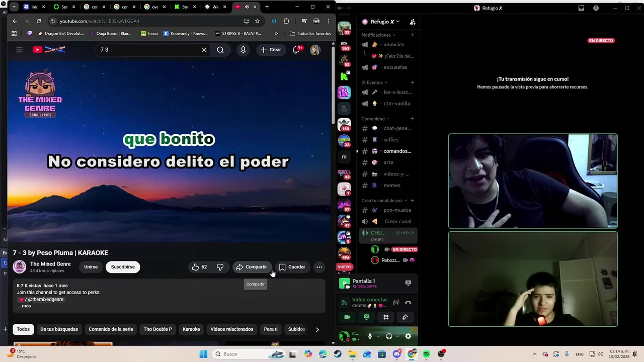Collapse the Notificaciones category
Image resolution: width=644 pixels, height=362 pixels.
point(378,35)
